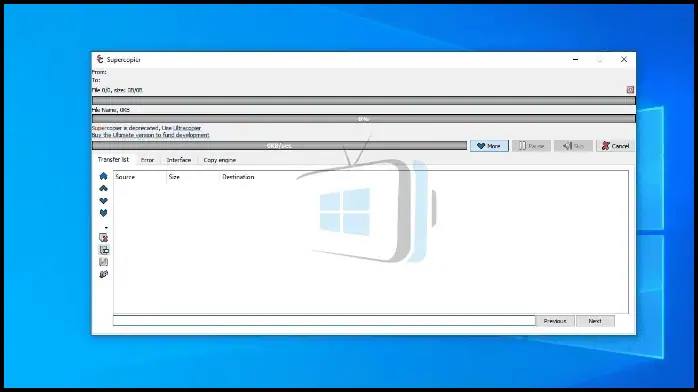The width and height of the screenshot is (698, 392).
Task: Minimize the Supercopier window
Action: tap(576, 59)
